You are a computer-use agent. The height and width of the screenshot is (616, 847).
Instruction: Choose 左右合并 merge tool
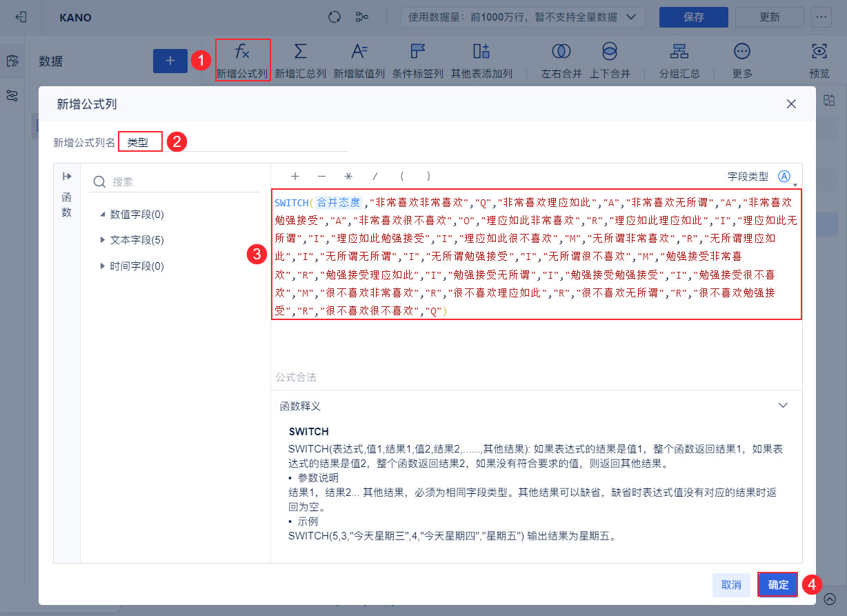pyautogui.click(x=561, y=60)
